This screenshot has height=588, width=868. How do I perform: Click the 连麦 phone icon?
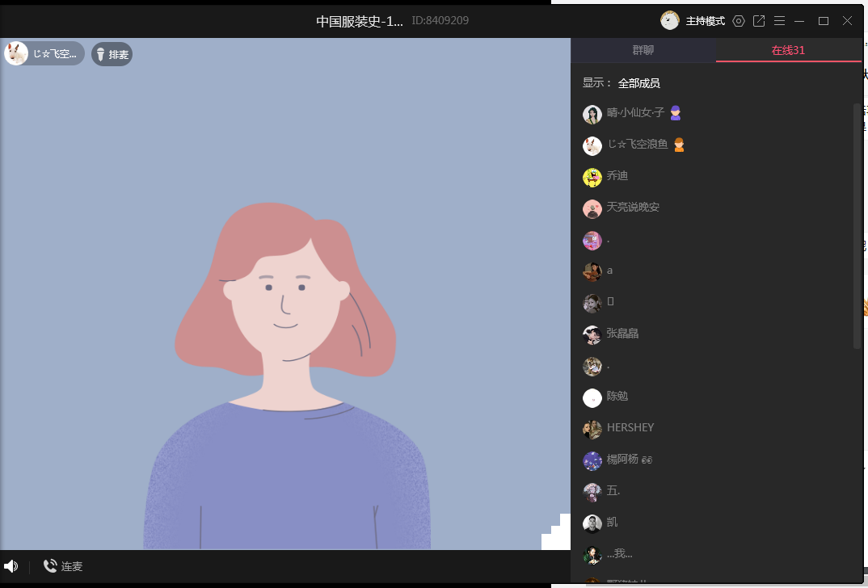point(51,566)
